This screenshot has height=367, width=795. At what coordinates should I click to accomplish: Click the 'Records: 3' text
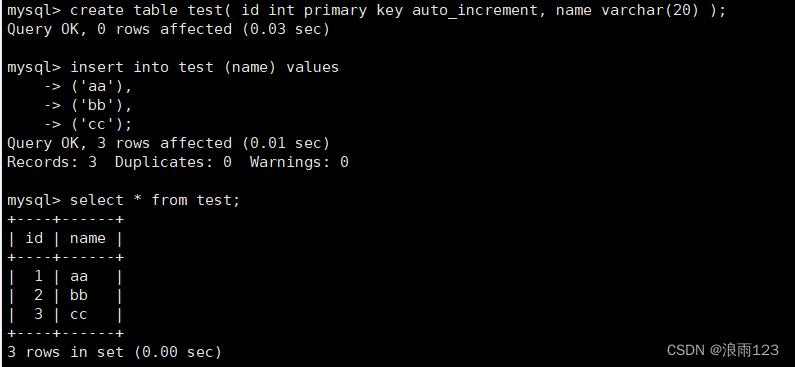coord(52,162)
